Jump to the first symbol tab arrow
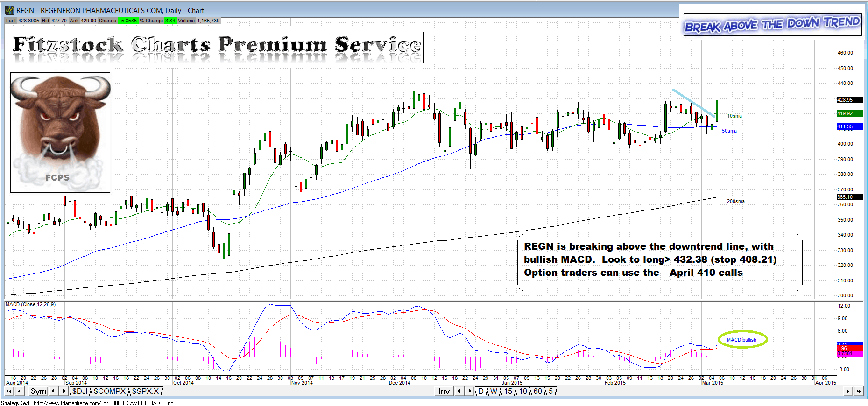Screen dimensions: 868x406 pos(9,392)
